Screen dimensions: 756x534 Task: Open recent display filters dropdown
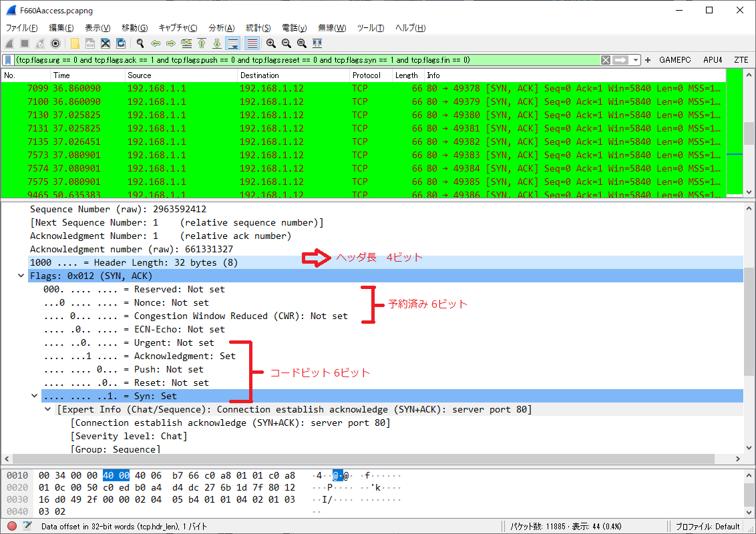point(636,60)
